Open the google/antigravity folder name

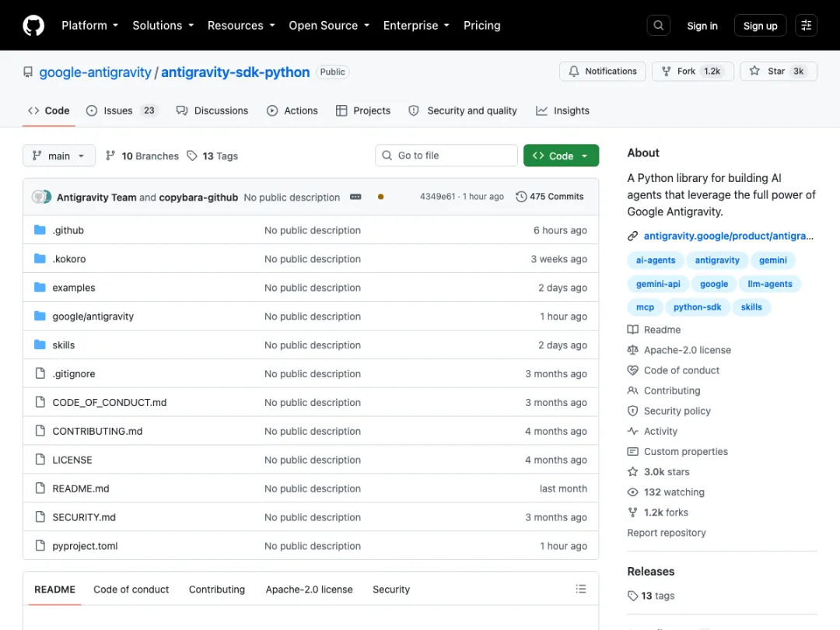pos(93,317)
